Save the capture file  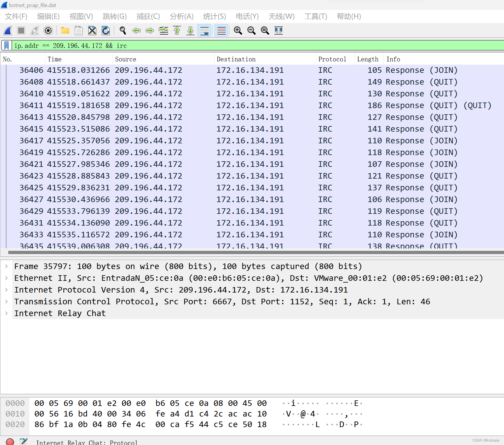click(79, 31)
